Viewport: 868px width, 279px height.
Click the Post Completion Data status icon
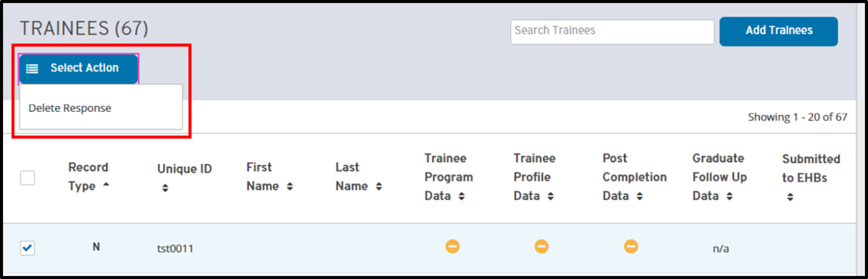point(630,247)
